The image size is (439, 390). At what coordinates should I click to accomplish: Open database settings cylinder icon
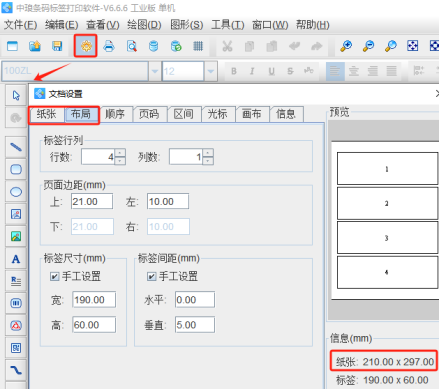pyautogui.click(x=154, y=46)
